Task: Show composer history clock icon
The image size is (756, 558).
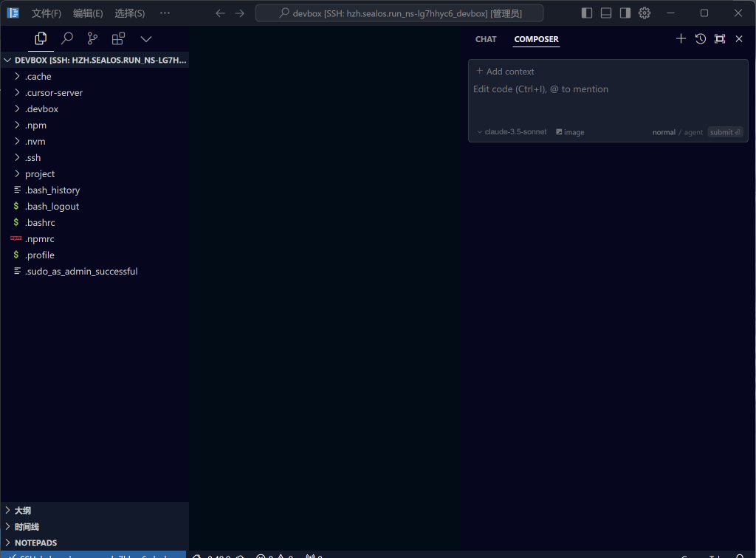Action: pos(700,38)
